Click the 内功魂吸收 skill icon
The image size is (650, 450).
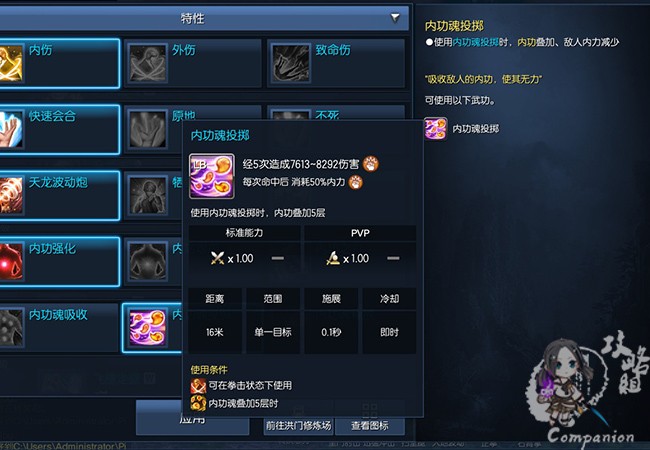pos(11,328)
